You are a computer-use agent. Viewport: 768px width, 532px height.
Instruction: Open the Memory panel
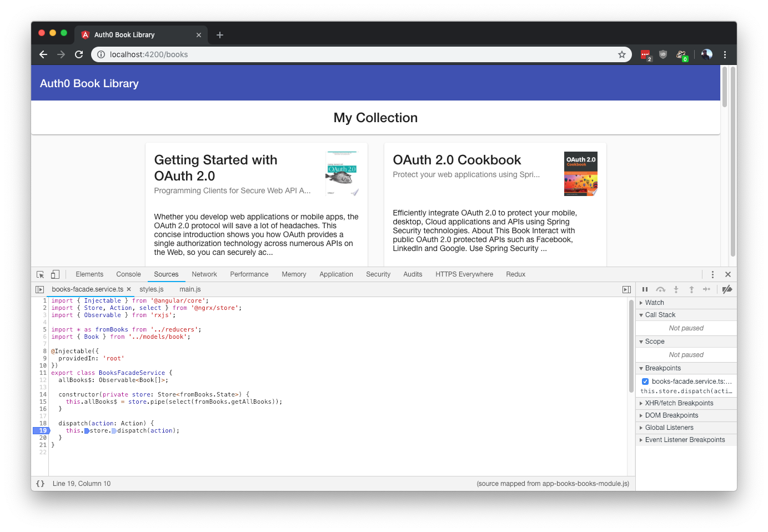[x=294, y=274]
